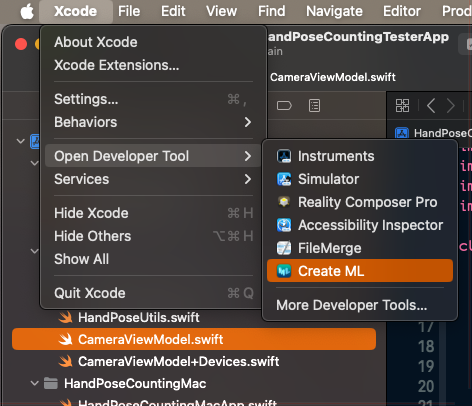This screenshot has height=406, width=472.
Task: Select Open Developer Tool menu item
Action: click(x=153, y=156)
